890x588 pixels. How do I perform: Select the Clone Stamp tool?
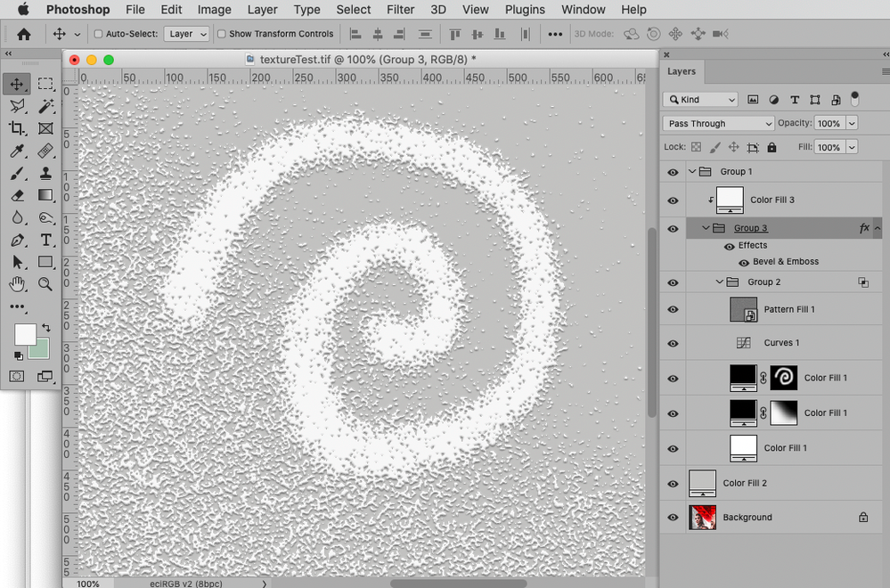[x=45, y=173]
